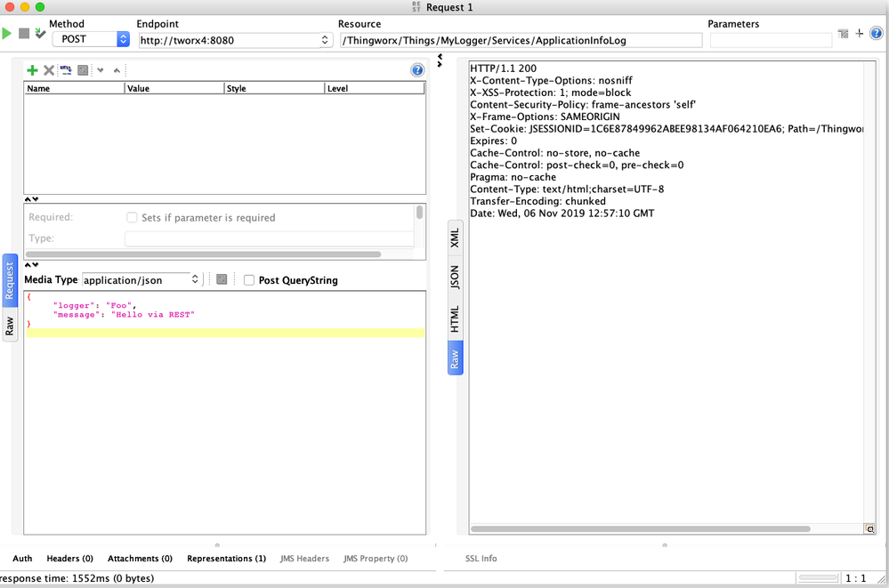Click the Set-Cookie JSESSIONID response header line
The width and height of the screenshot is (889, 588).
(667, 129)
